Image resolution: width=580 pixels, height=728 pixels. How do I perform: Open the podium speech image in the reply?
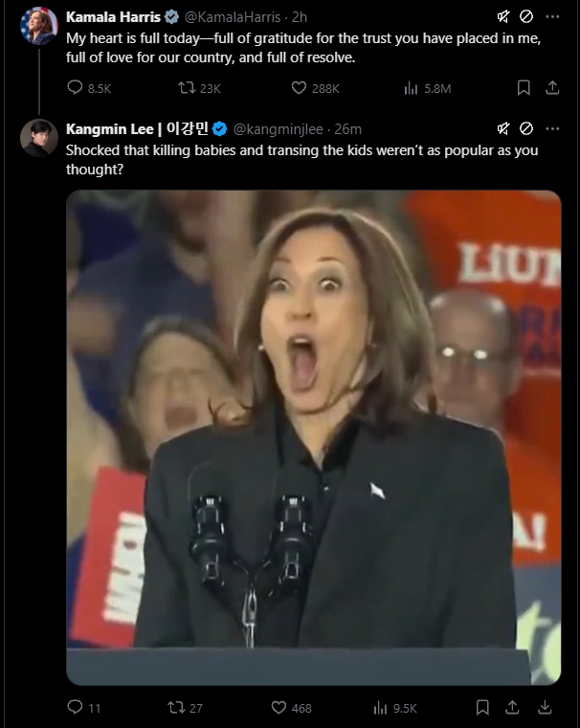[x=313, y=437]
